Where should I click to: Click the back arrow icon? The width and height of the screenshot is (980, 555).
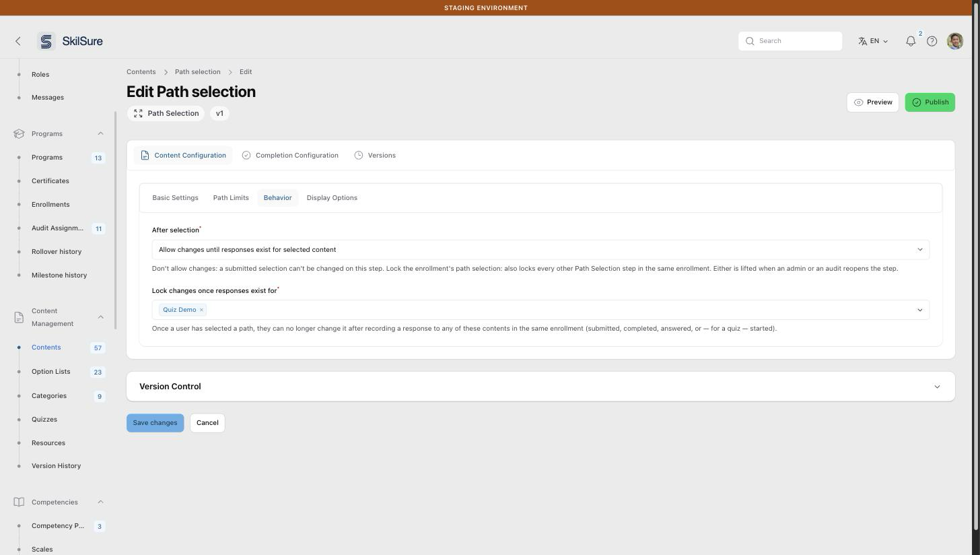18,41
